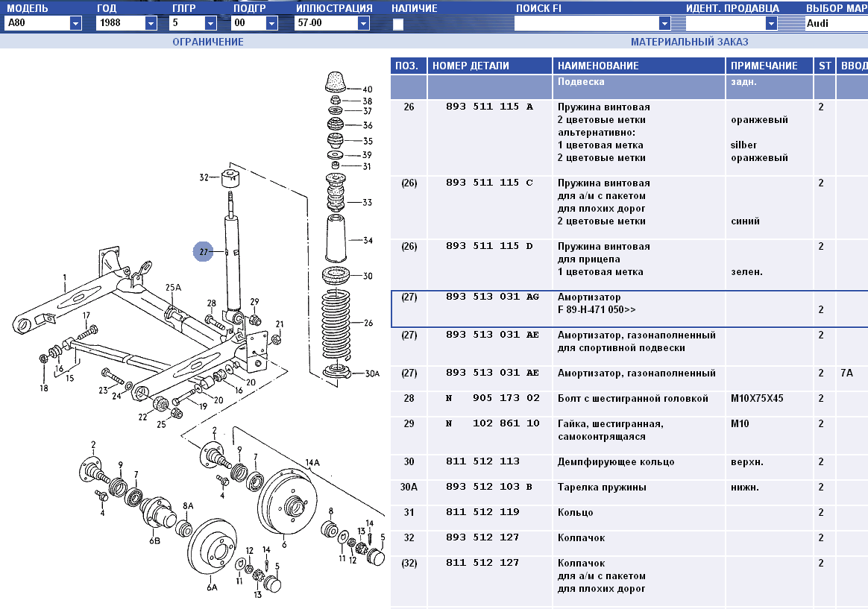
Task: Open the ПОИСК FI dropdown arrow
Action: pos(665,23)
